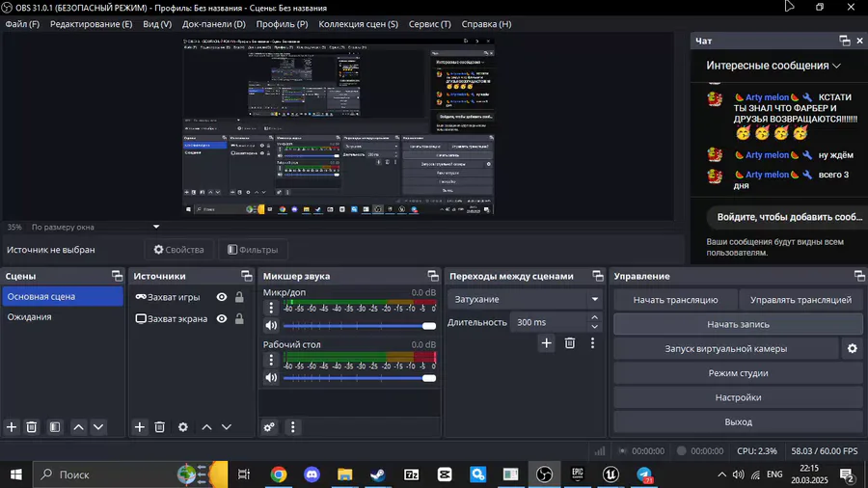Mute the Микр/доп audio channel
This screenshot has width=868, height=488.
[271, 325]
